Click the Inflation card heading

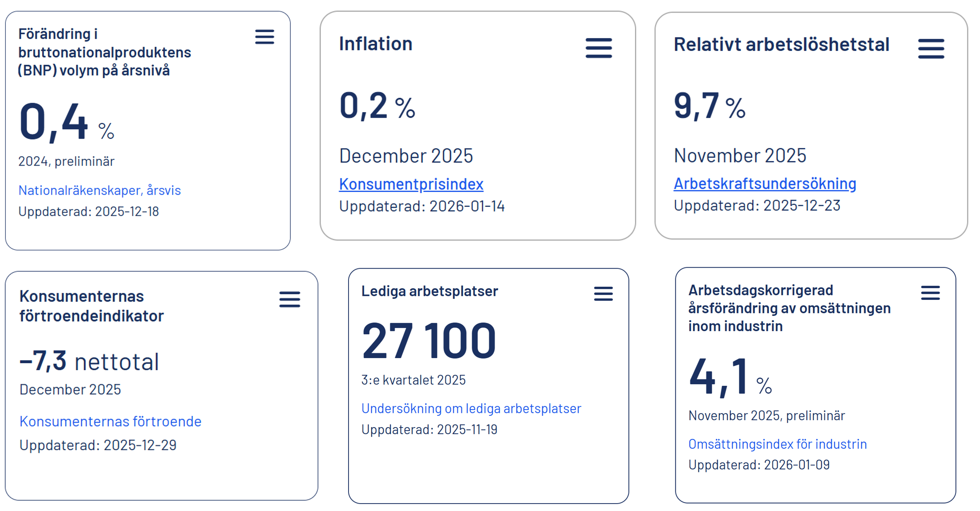click(375, 43)
